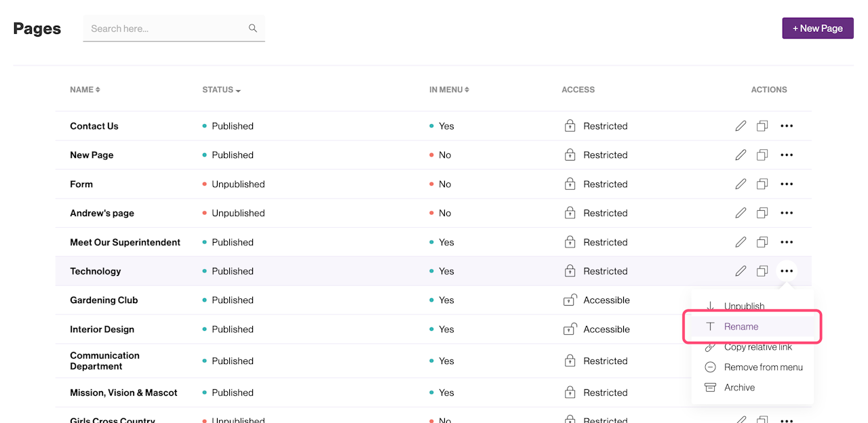This screenshot has height=423, width=868.
Task: Click the pencil icon for Technology
Action: click(741, 271)
